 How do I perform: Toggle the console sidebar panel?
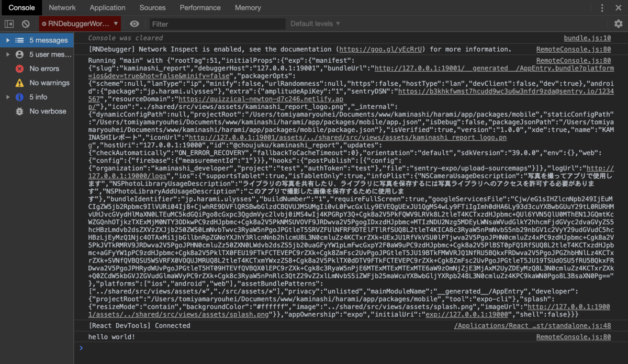click(x=9, y=24)
